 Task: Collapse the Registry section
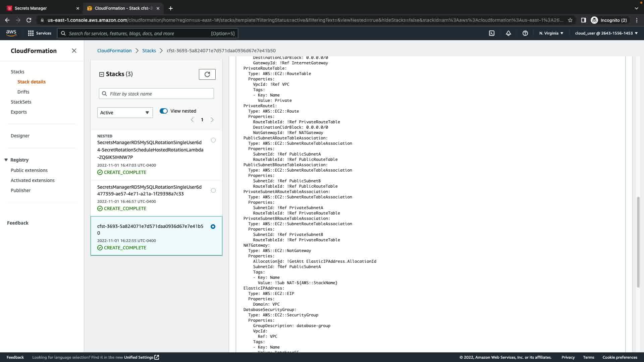(x=6, y=160)
